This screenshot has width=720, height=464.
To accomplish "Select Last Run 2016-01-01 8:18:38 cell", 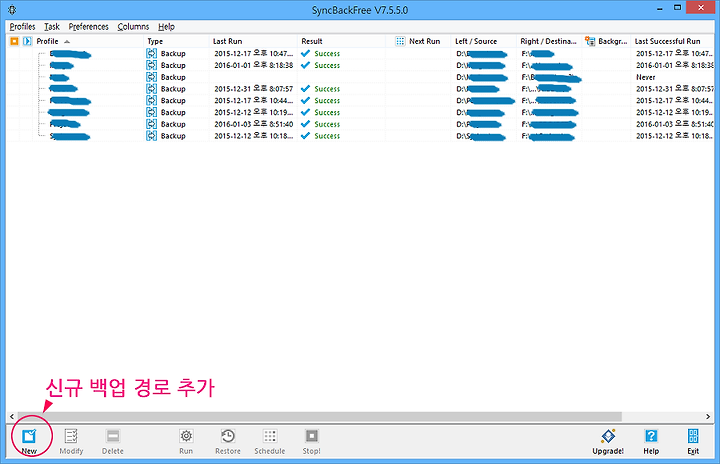I will 253,65.
